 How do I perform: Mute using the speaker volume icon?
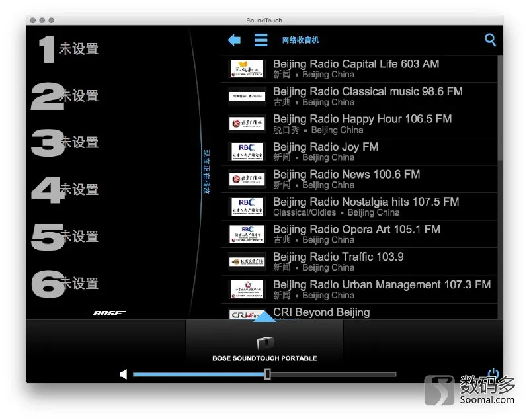tap(124, 374)
